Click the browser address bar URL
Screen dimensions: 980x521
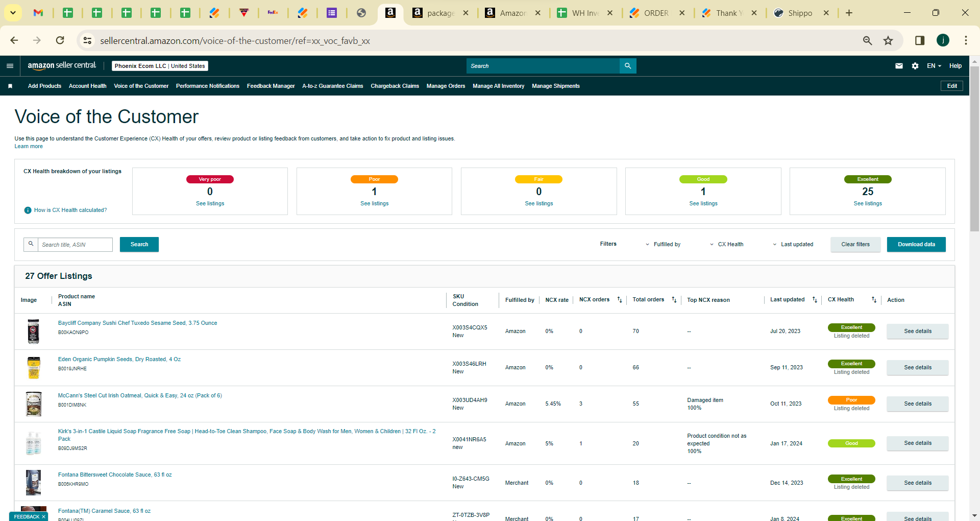coord(235,41)
